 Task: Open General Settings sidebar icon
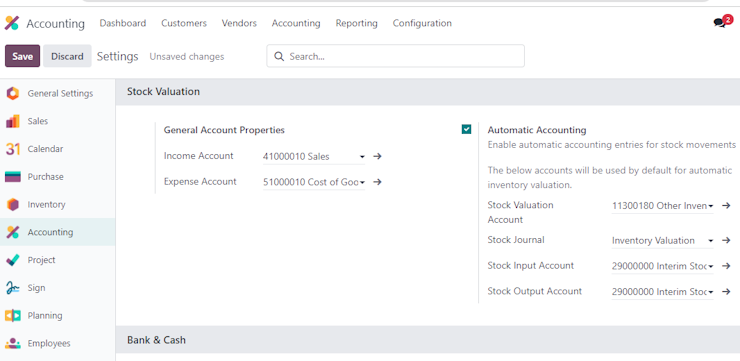tap(13, 93)
